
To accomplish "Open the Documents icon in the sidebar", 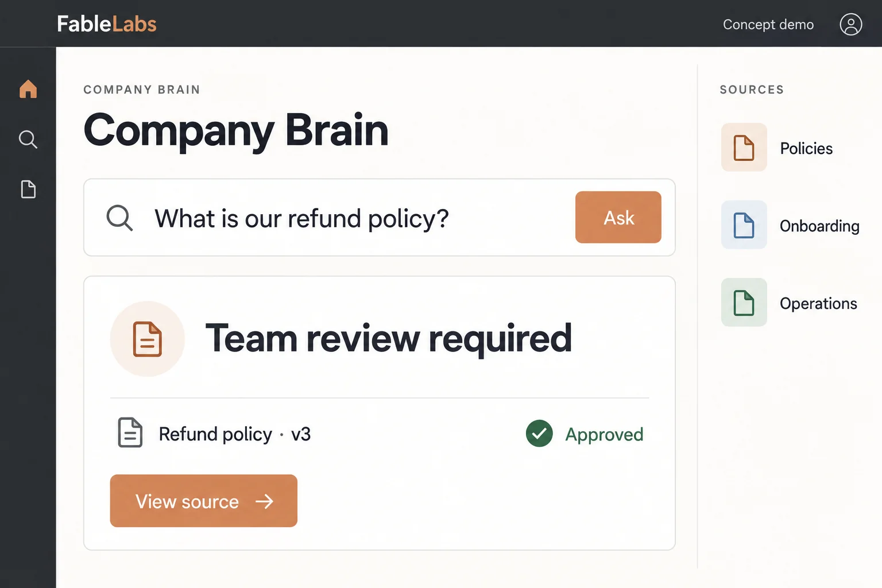I will [x=28, y=189].
